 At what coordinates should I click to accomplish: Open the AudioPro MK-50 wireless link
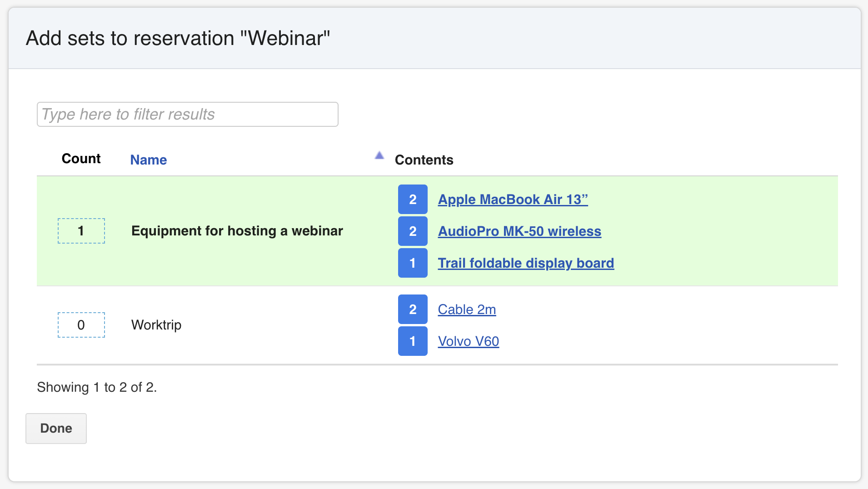pyautogui.click(x=519, y=231)
